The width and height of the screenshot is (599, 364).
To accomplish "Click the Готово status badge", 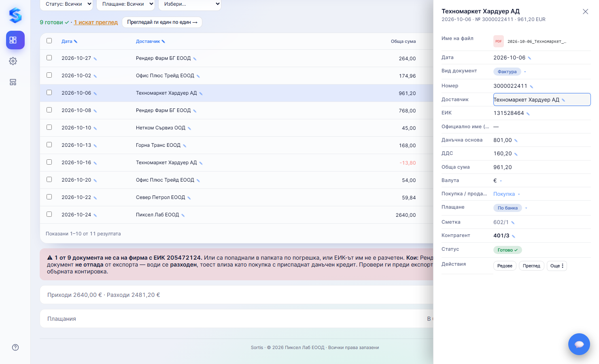I will coord(508,250).
